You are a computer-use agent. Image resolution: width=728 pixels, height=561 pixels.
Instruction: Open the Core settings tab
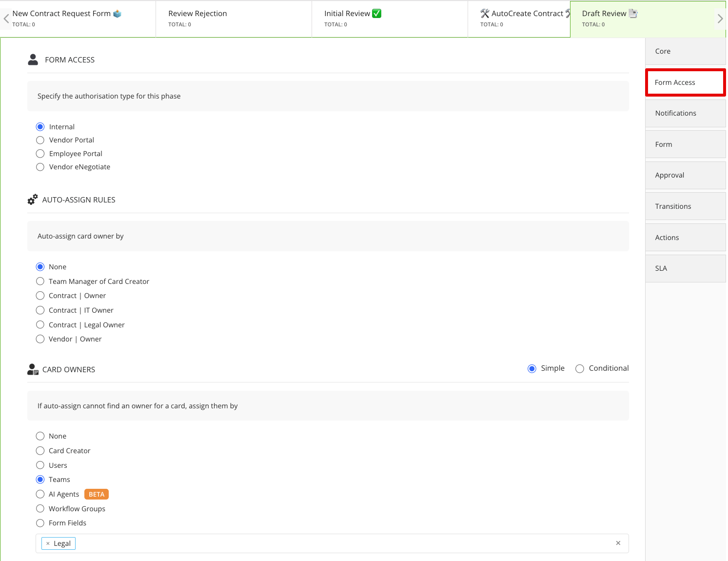click(x=686, y=51)
